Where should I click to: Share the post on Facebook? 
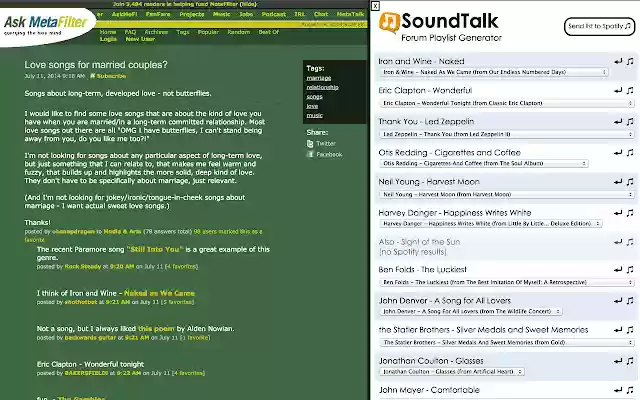tap(324, 155)
